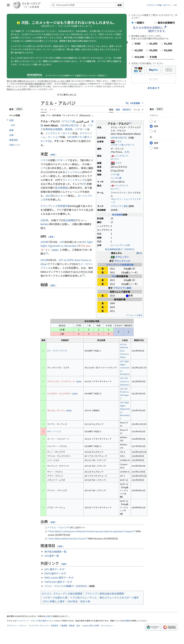Select ¥10,000 donation amount
The image size is (184, 644).
(133, 57)
